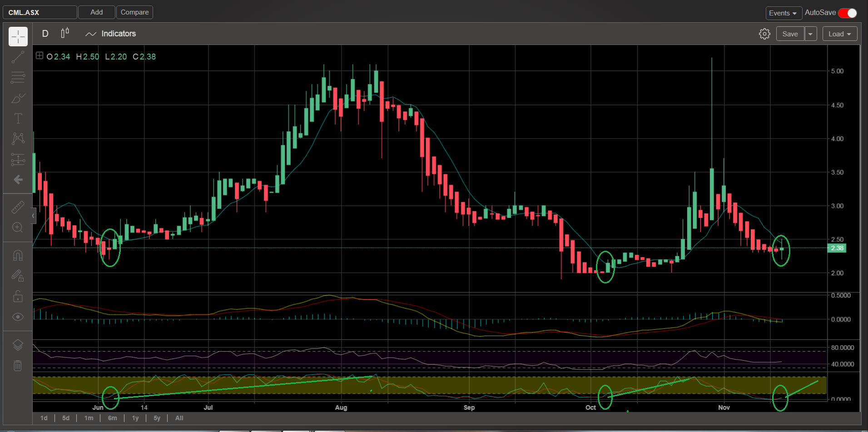
Task: Select the 5d time range
Action: (66, 418)
